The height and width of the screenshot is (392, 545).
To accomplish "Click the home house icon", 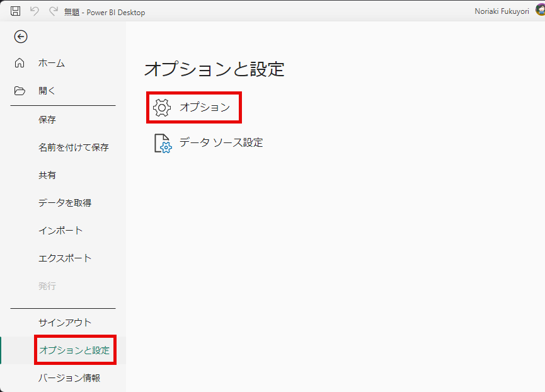I will tap(20, 63).
